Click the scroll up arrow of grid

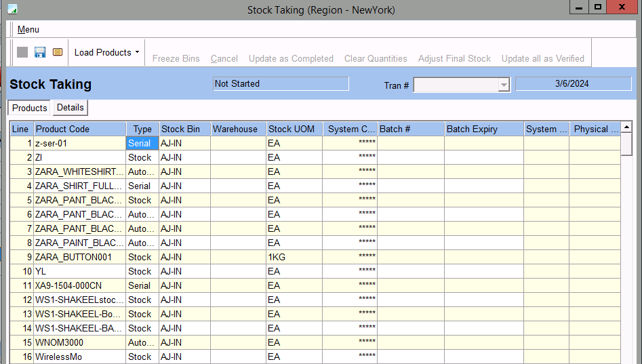[x=626, y=127]
